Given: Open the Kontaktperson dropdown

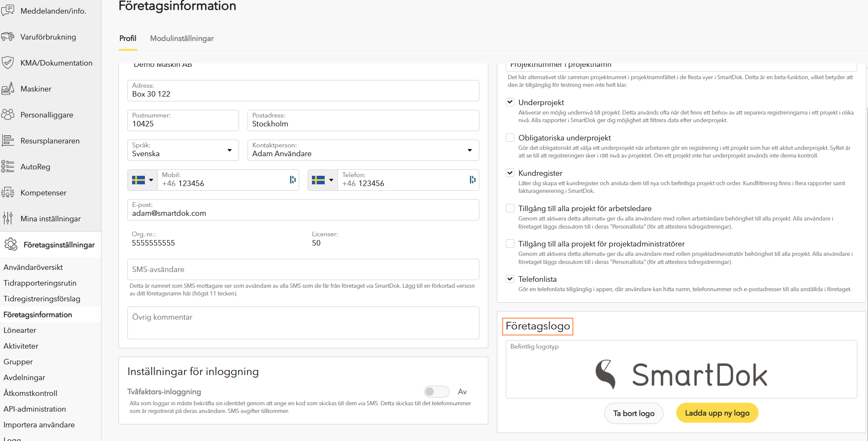Looking at the screenshot, I should 363,150.
